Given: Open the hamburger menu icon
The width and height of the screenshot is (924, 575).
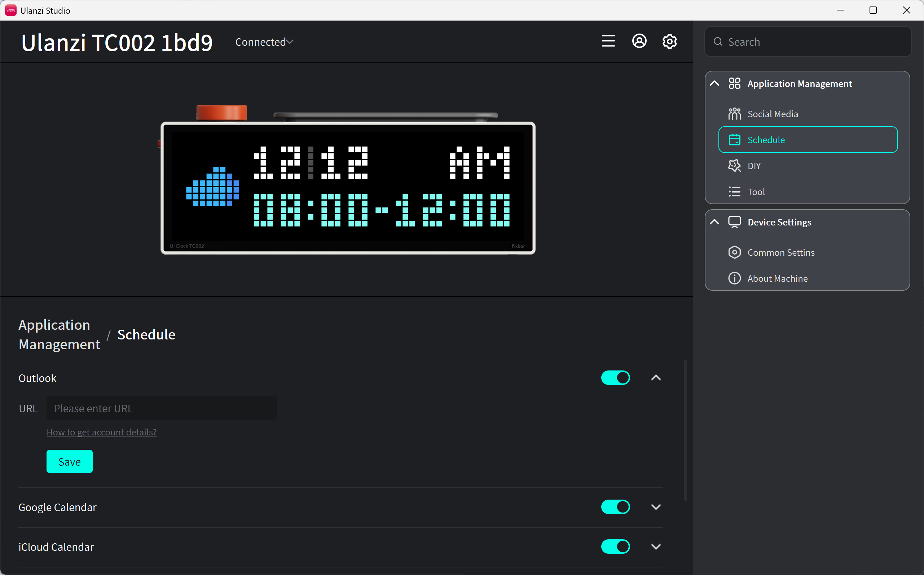Looking at the screenshot, I should tap(608, 41).
